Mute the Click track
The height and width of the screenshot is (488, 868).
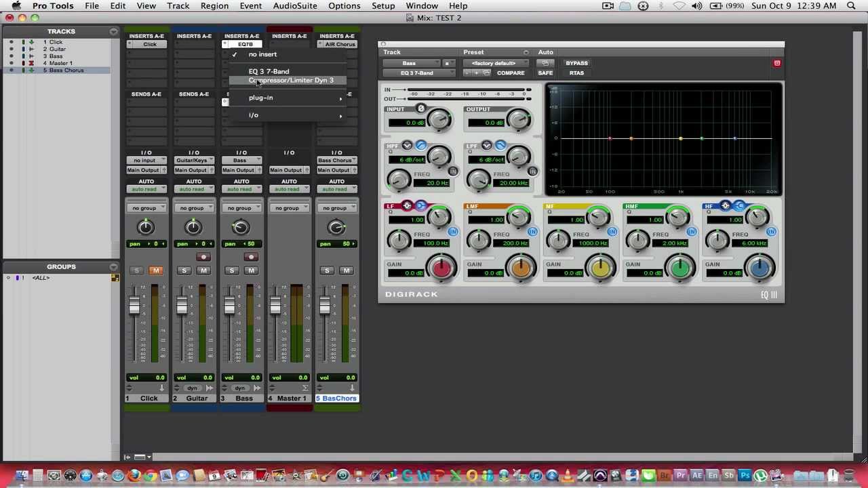click(156, 270)
